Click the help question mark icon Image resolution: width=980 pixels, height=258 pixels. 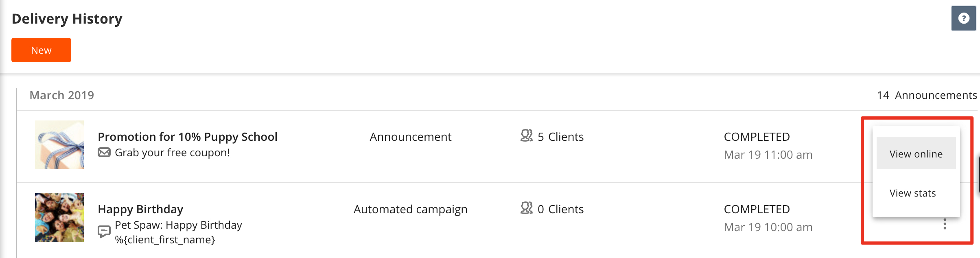coord(963,18)
